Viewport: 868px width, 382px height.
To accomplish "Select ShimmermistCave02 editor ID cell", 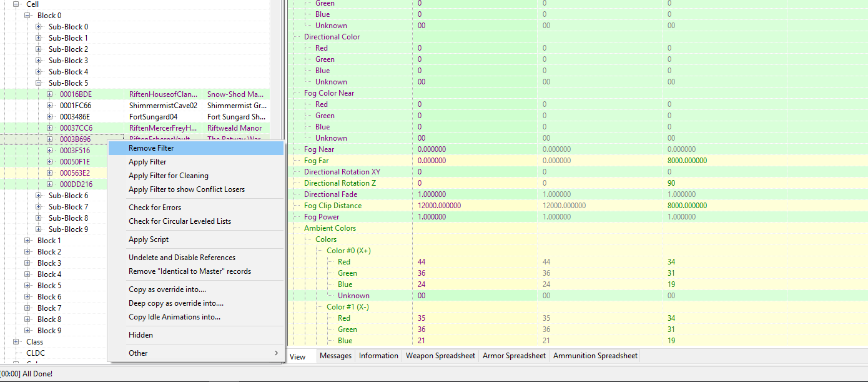I will (164, 106).
